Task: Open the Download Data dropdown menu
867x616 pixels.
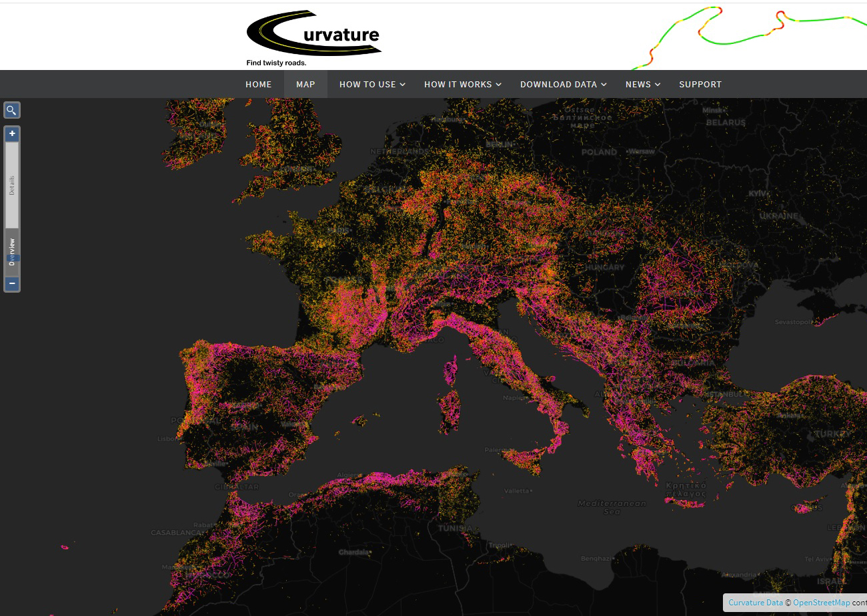Action: [x=563, y=85]
